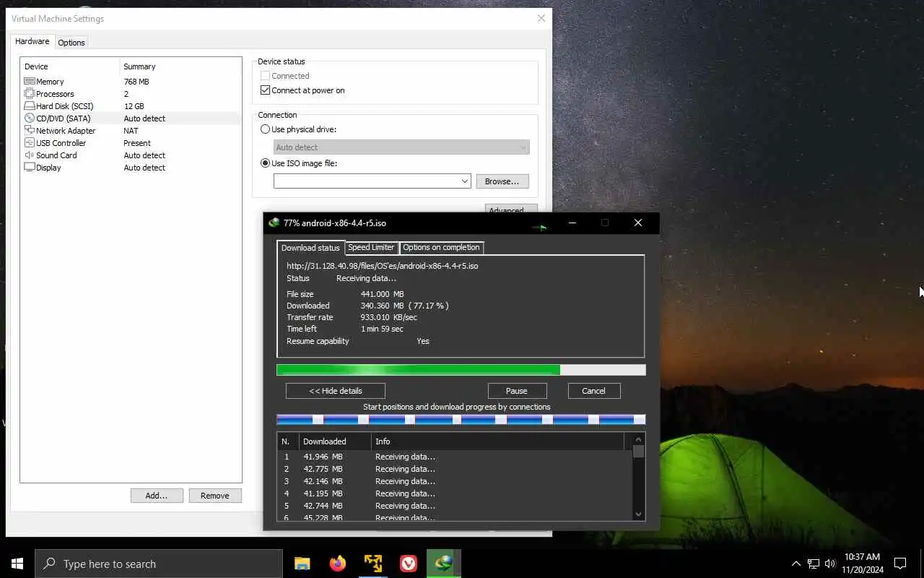Click the green download progress bar
Screen dimensions: 924x578
pyautogui.click(x=461, y=370)
